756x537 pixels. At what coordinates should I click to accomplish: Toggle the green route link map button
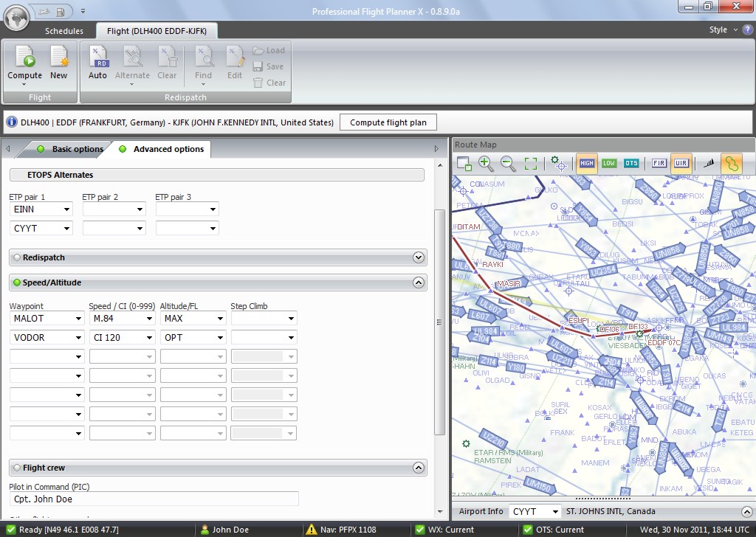click(x=732, y=163)
